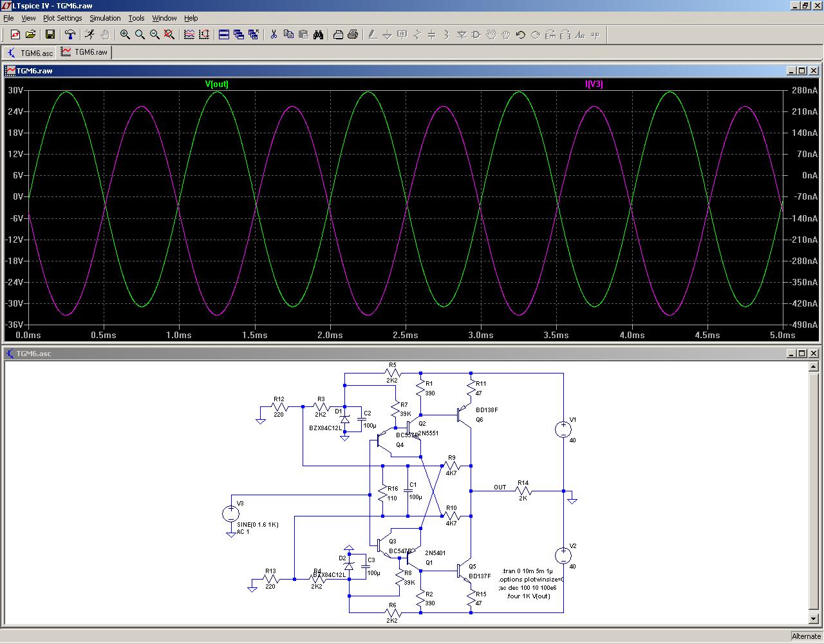
Task: Click the Rotate component icon
Action: [x=550, y=35]
